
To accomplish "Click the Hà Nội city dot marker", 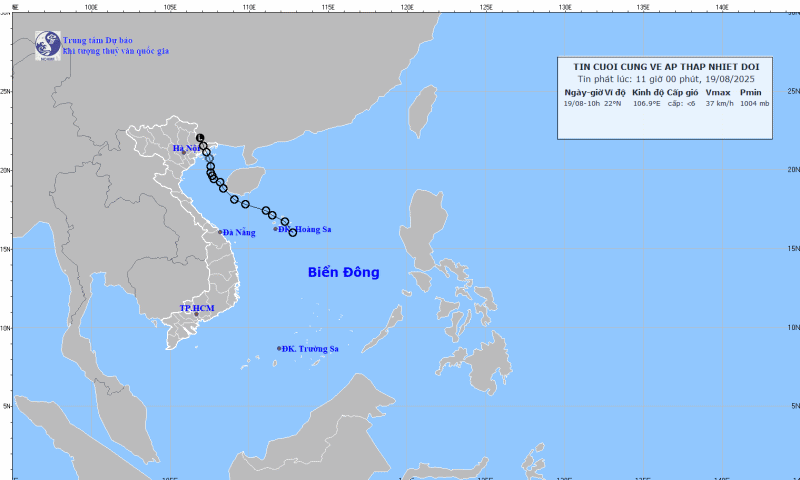I will (x=184, y=153).
